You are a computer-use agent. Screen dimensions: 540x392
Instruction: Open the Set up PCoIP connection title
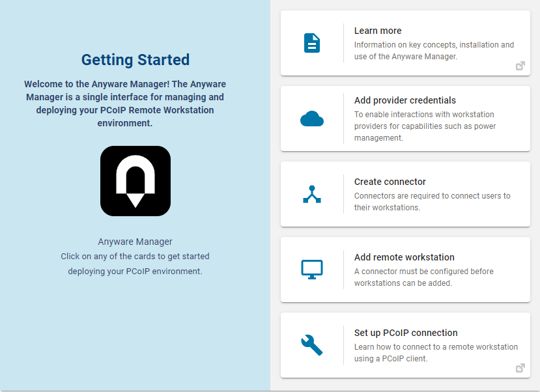[406, 333]
